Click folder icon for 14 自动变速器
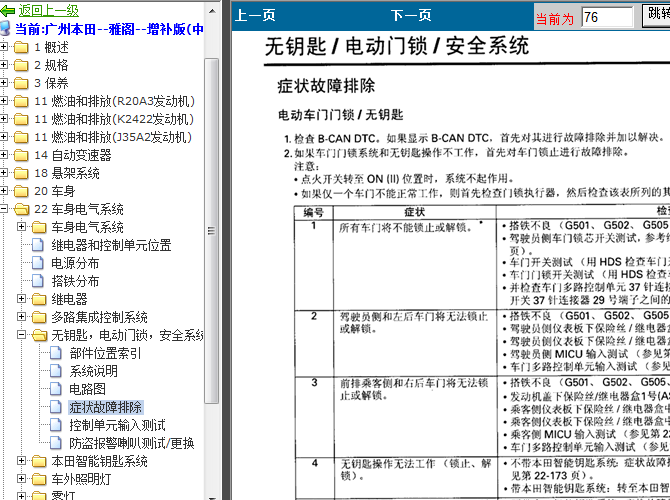670x500 pixels. coord(21,155)
